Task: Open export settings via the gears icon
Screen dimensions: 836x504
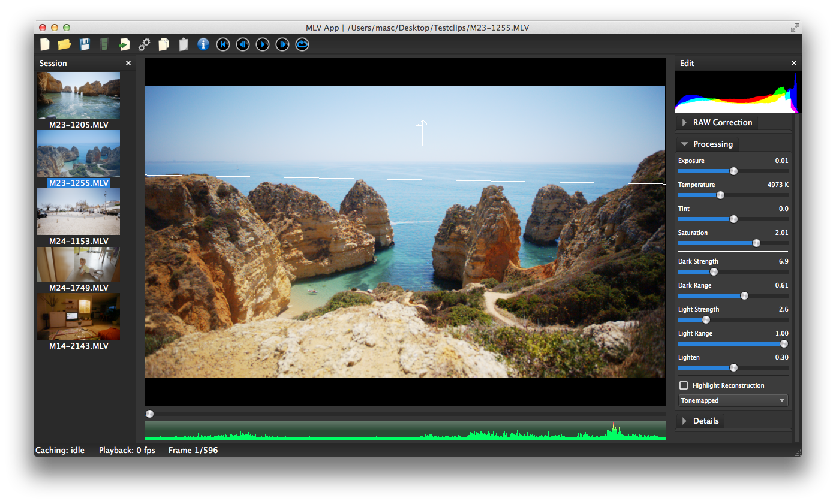Action: (x=144, y=44)
